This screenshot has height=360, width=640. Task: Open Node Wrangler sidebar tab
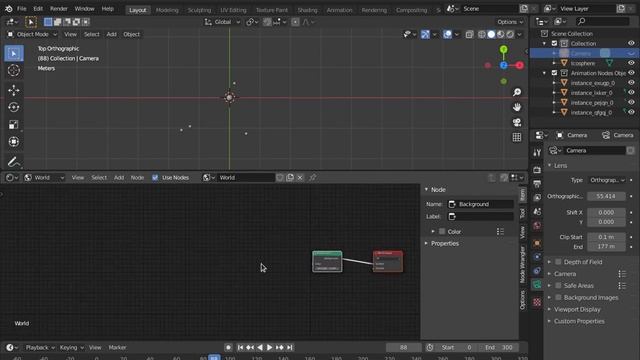pos(523,265)
